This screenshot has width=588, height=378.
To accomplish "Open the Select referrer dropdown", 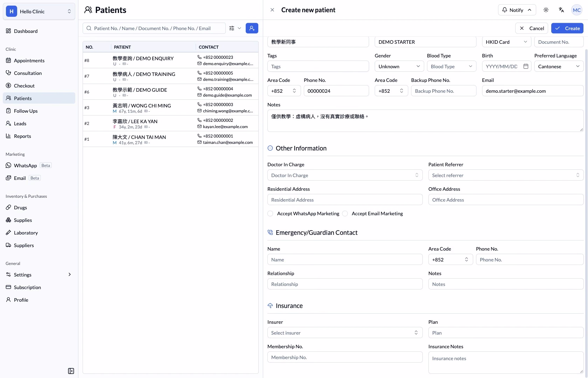I will (x=506, y=175).
